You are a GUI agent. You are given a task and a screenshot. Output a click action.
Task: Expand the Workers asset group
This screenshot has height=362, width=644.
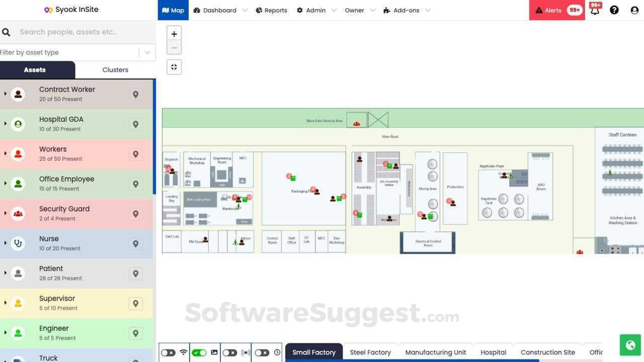point(5,154)
